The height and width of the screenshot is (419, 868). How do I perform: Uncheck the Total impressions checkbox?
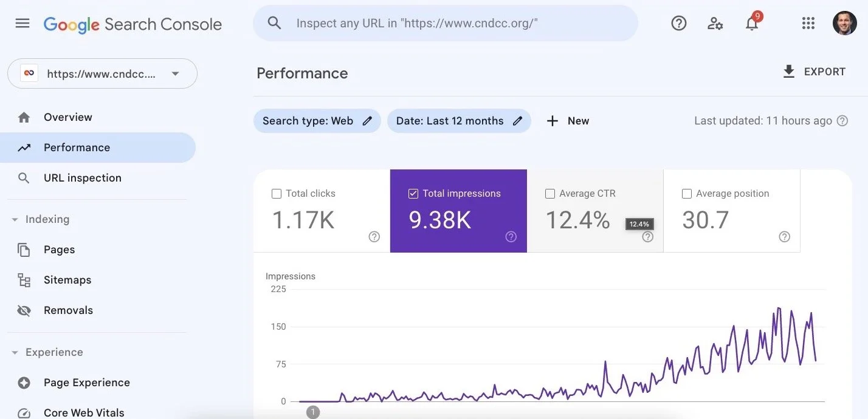point(413,194)
